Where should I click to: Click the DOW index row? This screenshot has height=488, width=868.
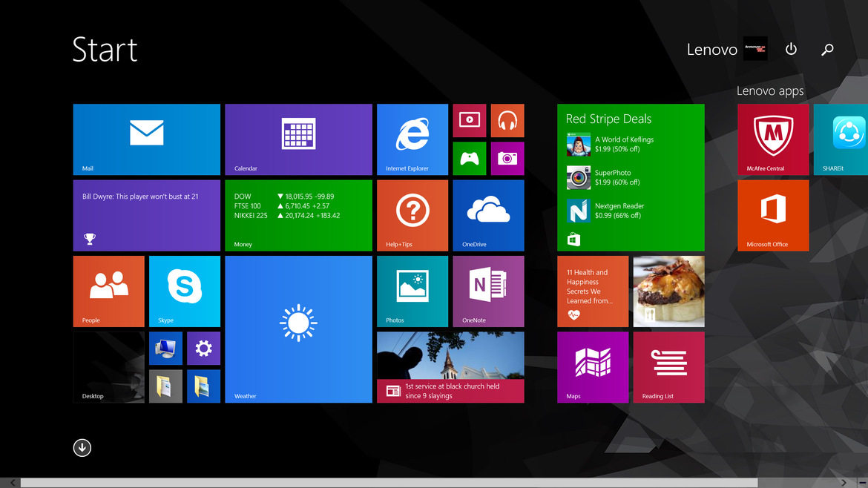(284, 197)
